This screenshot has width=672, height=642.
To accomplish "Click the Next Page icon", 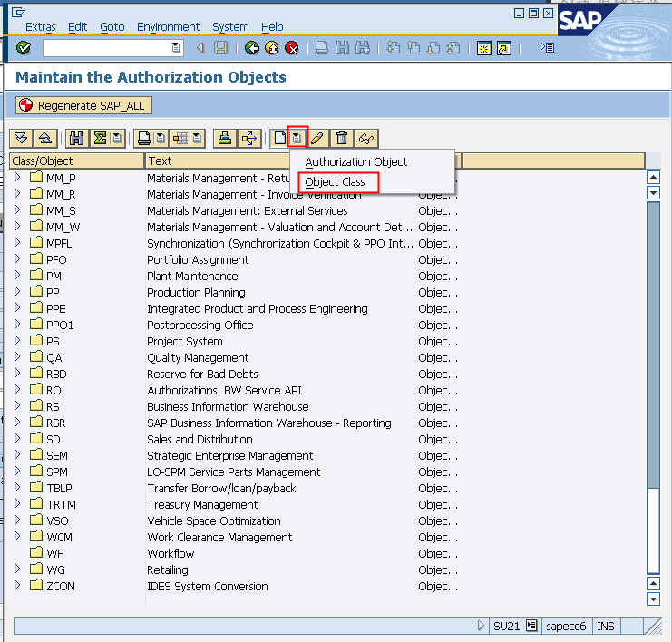I will point(433,47).
